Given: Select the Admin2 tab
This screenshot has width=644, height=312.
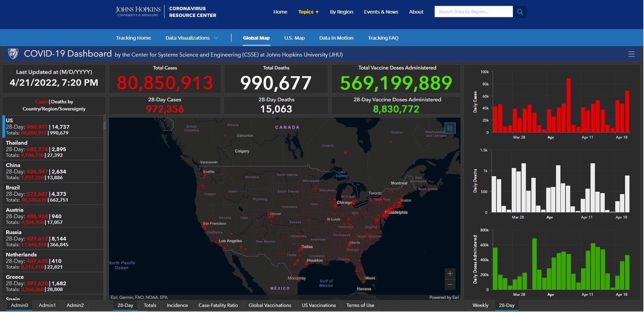Looking at the screenshot, I should click(x=75, y=305).
